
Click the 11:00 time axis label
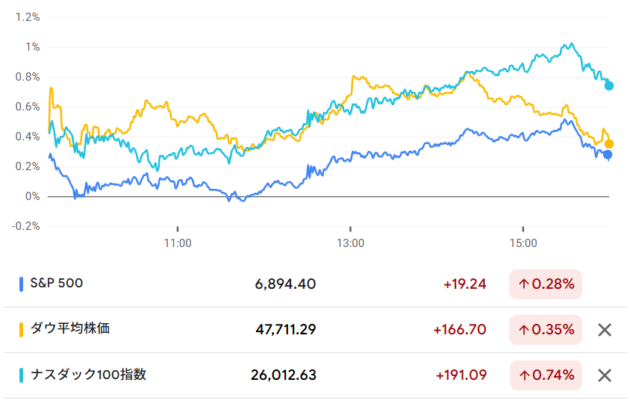(x=177, y=242)
